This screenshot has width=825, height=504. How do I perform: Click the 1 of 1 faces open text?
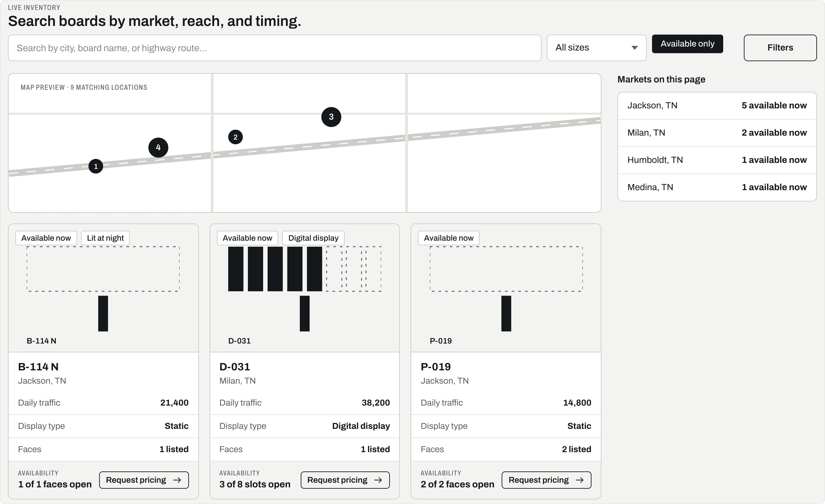(55, 484)
